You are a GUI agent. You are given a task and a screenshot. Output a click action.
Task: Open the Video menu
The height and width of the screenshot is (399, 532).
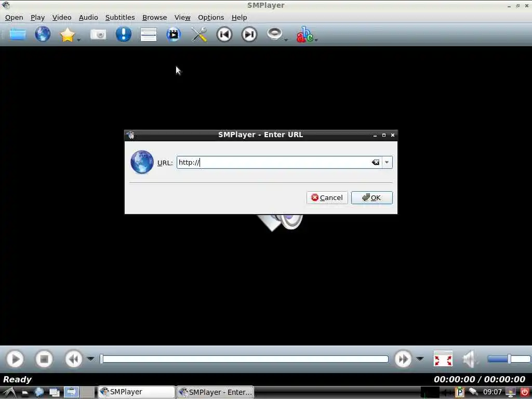62,18
